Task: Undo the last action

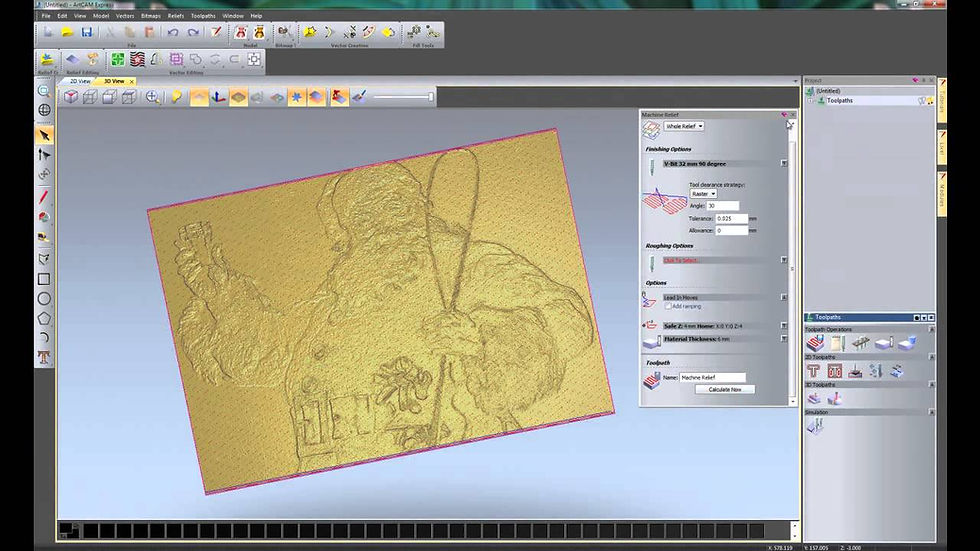Action: click(x=173, y=32)
